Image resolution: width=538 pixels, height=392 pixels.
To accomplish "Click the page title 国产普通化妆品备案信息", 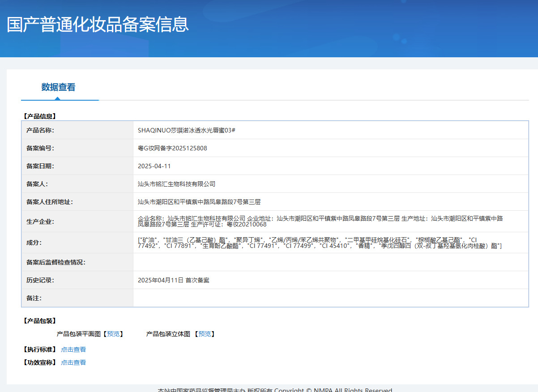I will [x=98, y=25].
